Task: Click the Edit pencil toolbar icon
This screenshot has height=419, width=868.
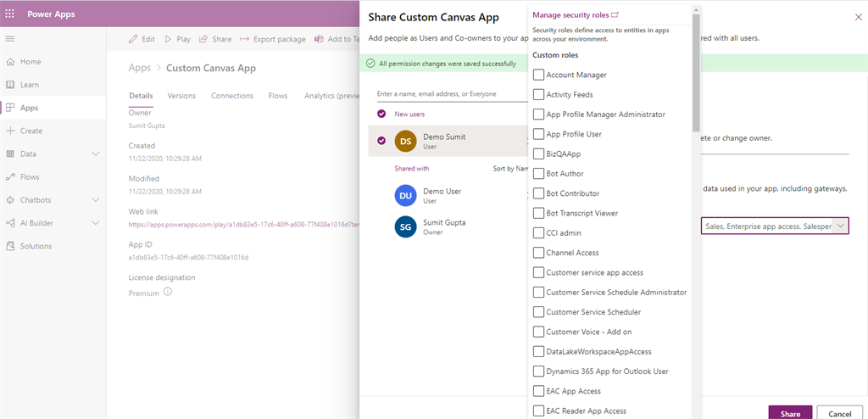Action: (x=134, y=39)
